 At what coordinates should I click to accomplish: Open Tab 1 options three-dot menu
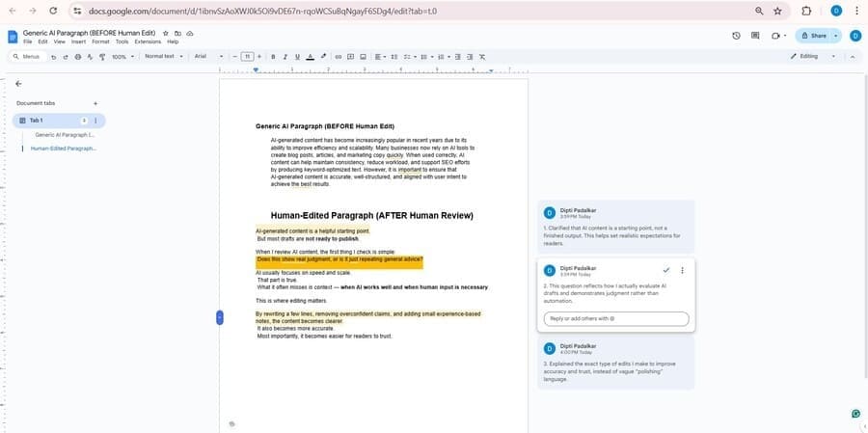[x=95, y=121]
